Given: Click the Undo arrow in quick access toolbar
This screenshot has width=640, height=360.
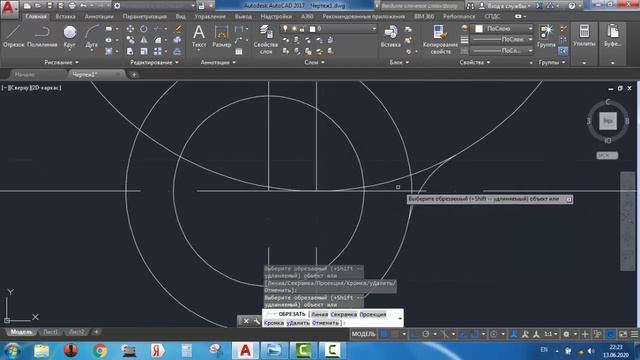Looking at the screenshot, I should click(84, 6).
